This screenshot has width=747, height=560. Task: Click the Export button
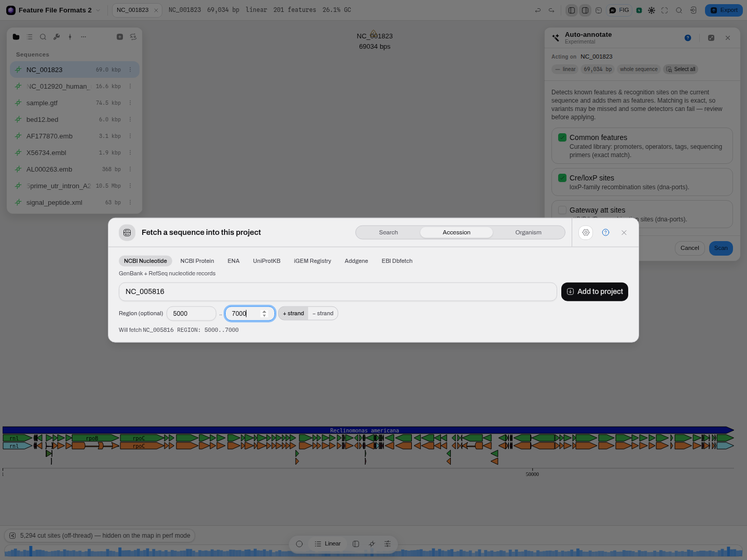point(724,10)
